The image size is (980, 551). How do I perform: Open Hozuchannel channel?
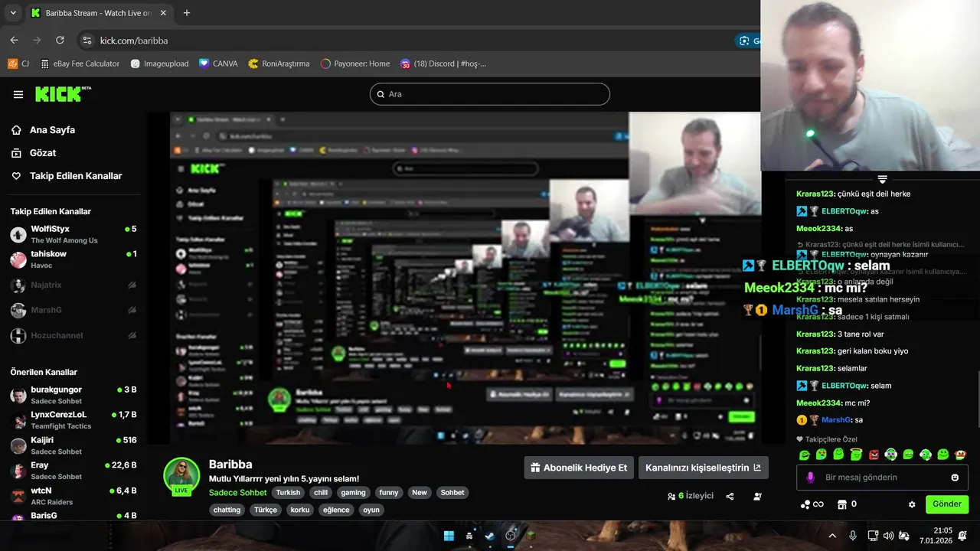pyautogui.click(x=73, y=335)
